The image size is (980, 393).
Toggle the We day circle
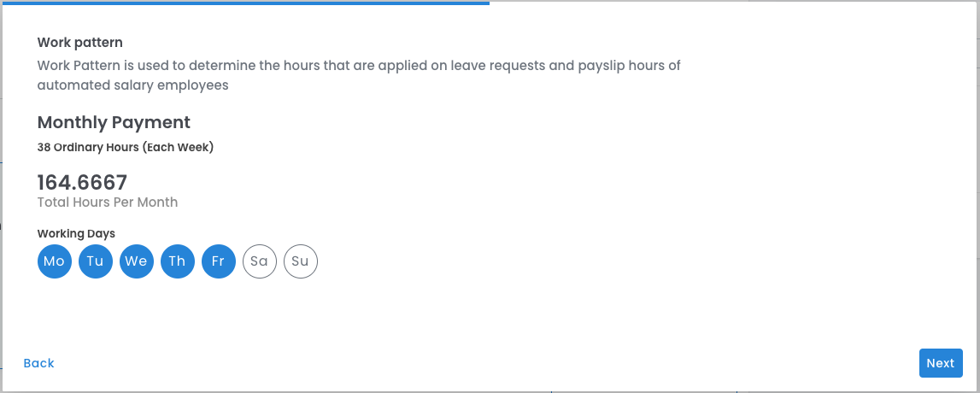(136, 261)
